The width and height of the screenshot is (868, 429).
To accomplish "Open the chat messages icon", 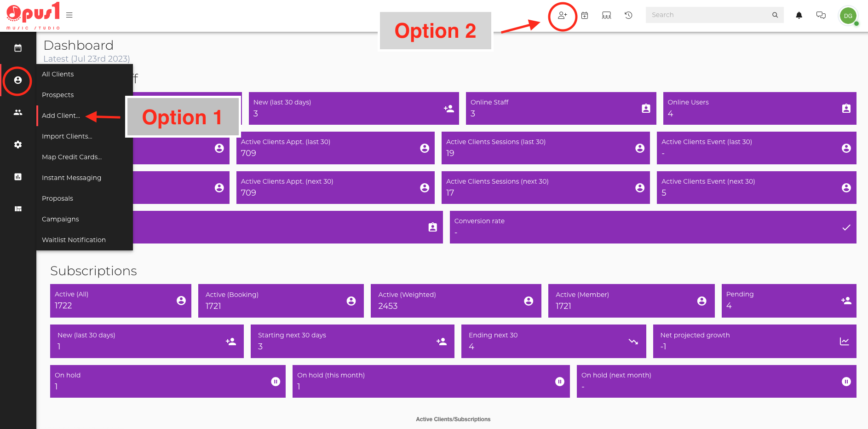I will (821, 15).
